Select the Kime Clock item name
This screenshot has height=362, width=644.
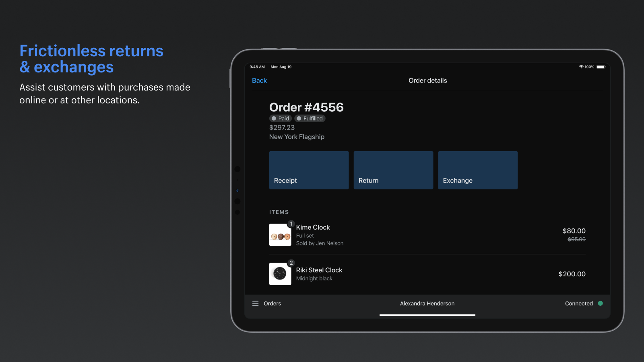click(313, 227)
